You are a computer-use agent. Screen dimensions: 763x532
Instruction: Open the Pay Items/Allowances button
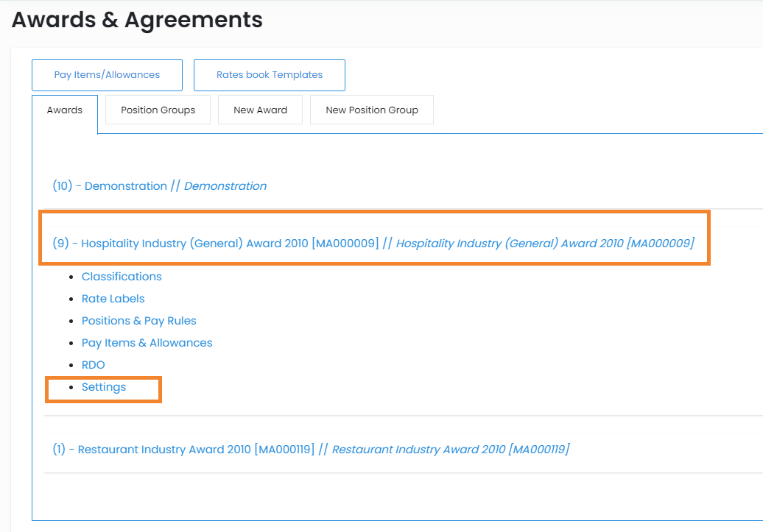pos(107,75)
